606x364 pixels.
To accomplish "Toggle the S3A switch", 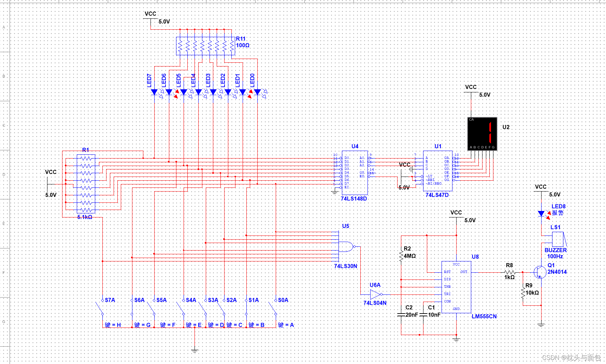I will [x=203, y=307].
